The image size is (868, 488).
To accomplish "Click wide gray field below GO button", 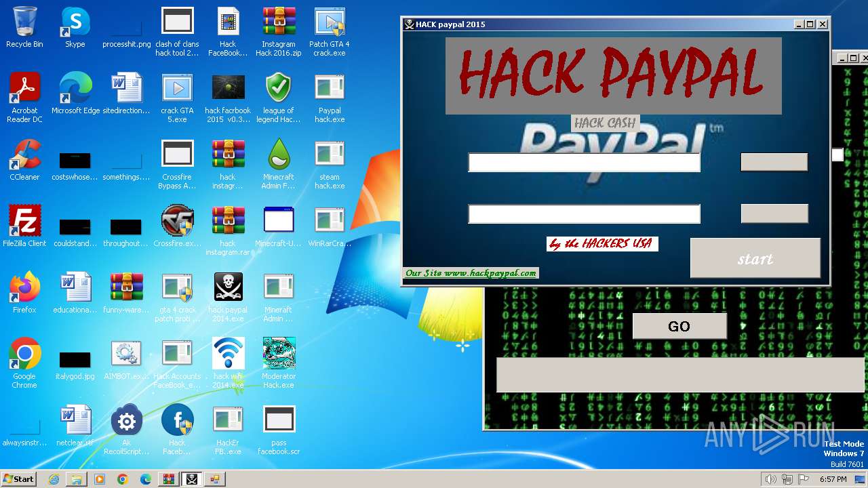I will 682,375.
